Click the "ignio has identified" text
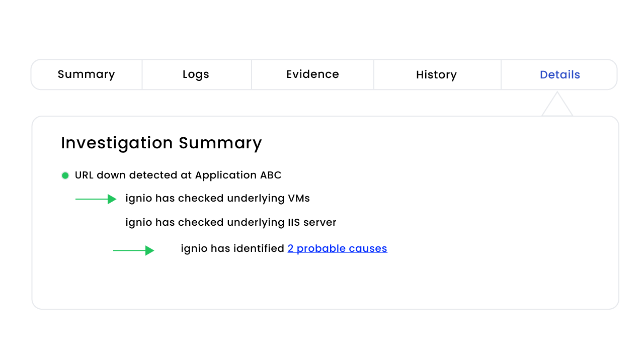Image resolution: width=644 pixels, height=362 pixels. click(232, 248)
